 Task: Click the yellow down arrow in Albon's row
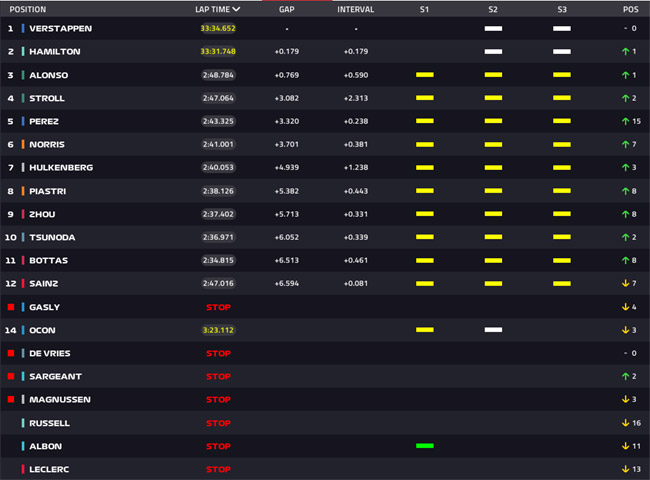tap(626, 446)
